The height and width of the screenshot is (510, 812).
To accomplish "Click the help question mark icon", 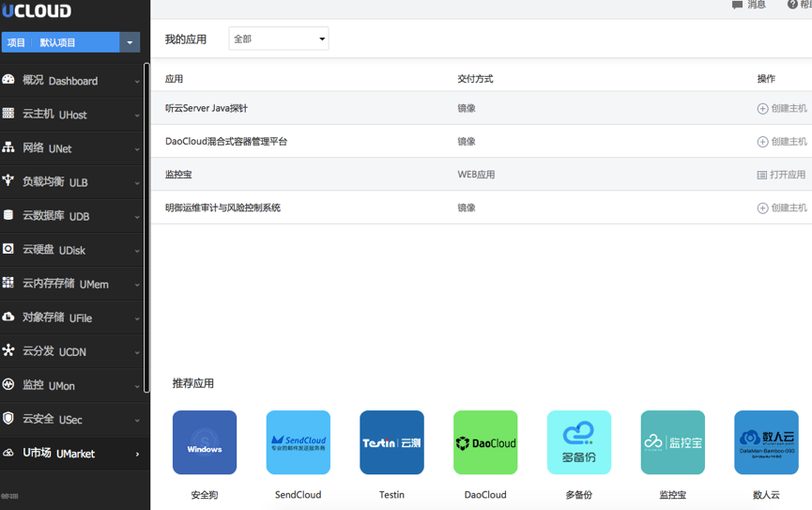I will (792, 4).
